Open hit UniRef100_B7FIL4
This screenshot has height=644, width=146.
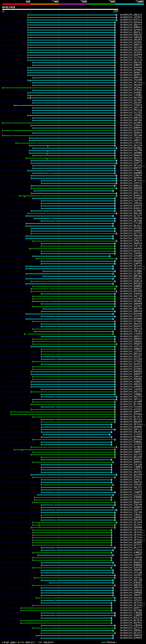tap(131, 20)
